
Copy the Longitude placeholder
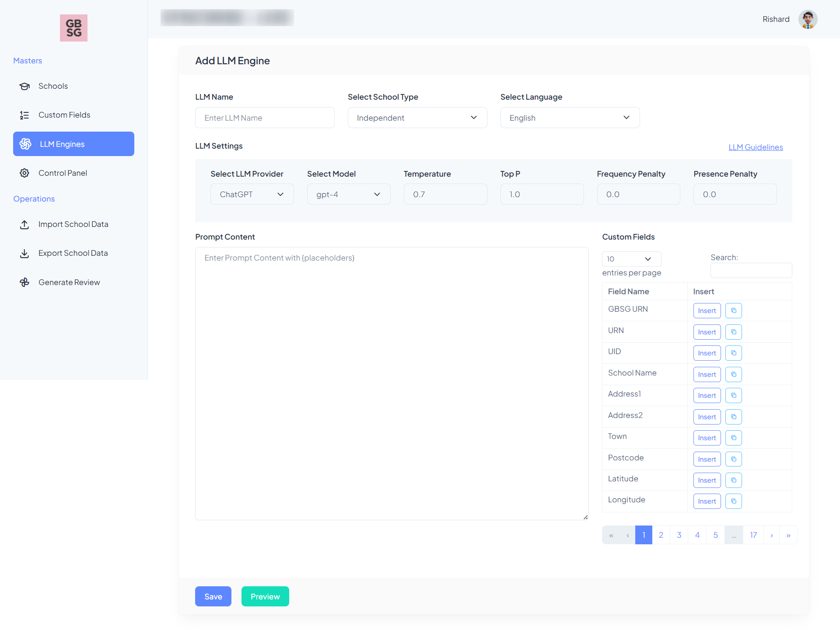click(734, 501)
